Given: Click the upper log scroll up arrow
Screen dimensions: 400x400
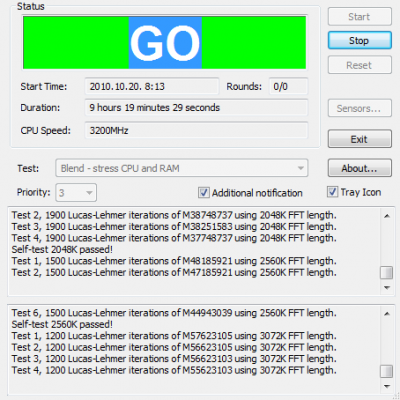Looking at the screenshot, I should click(387, 216).
